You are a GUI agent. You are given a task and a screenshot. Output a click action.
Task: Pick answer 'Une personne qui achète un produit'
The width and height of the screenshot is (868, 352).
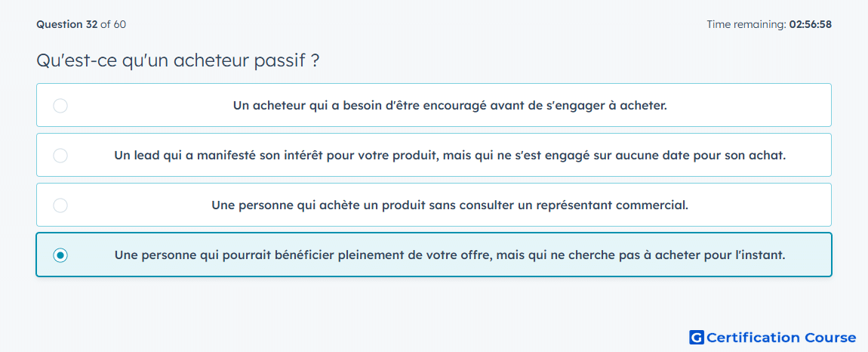click(x=450, y=205)
